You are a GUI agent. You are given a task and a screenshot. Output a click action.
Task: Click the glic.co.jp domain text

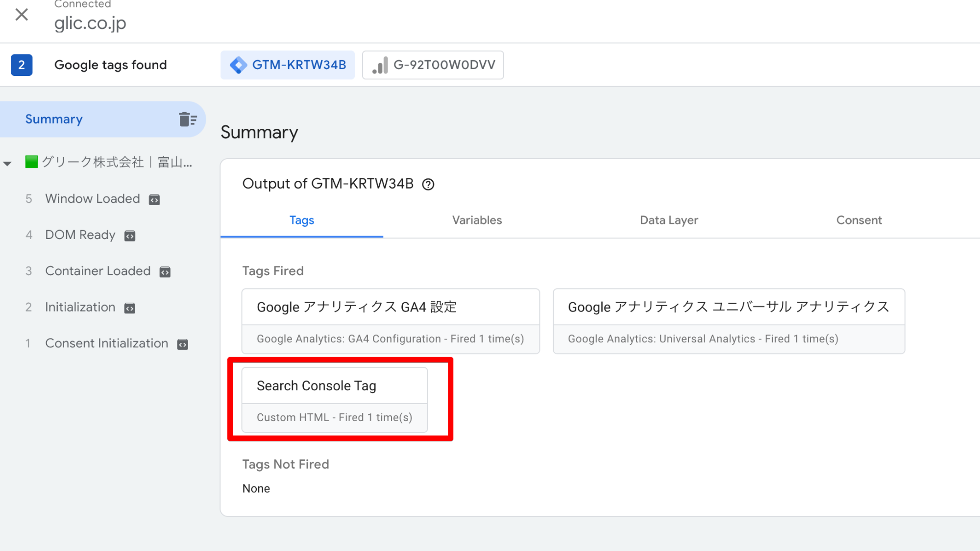(90, 23)
